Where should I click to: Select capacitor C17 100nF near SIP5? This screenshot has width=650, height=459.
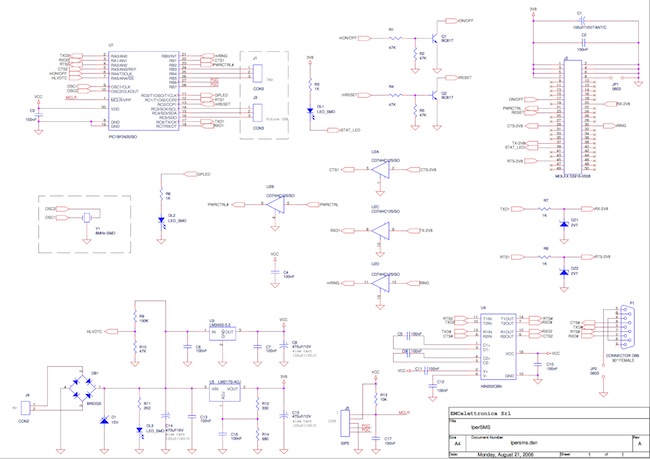coord(376,438)
